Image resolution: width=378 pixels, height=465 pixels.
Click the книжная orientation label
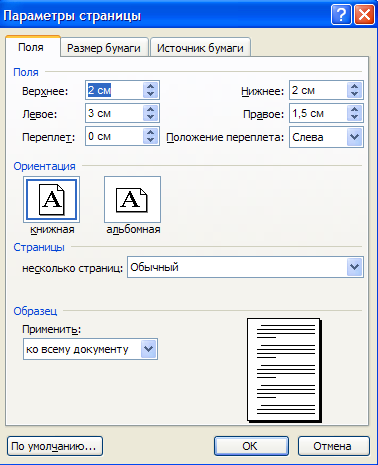tap(52, 229)
